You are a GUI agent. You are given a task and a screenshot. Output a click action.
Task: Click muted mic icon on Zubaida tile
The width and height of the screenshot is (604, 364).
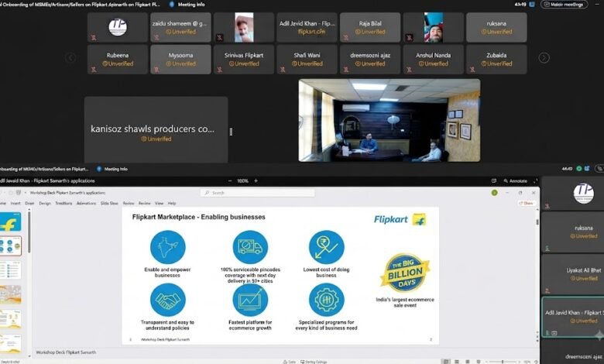[x=472, y=70]
